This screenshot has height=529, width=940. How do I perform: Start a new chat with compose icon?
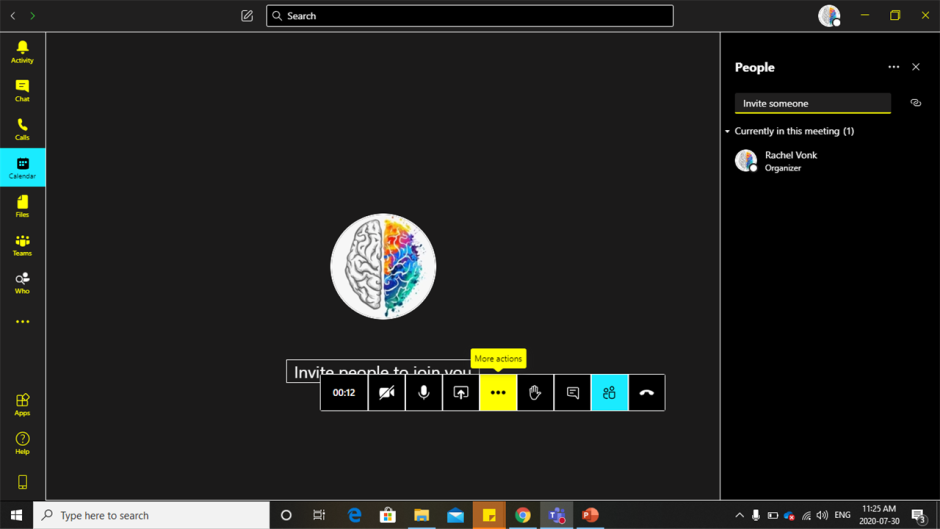pos(247,16)
